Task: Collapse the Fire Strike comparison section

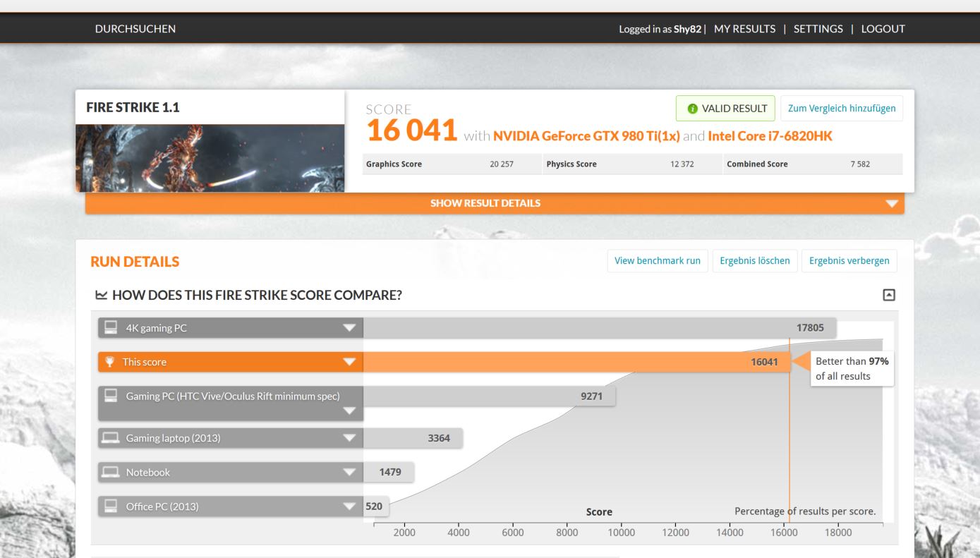Action: pyautogui.click(x=890, y=294)
